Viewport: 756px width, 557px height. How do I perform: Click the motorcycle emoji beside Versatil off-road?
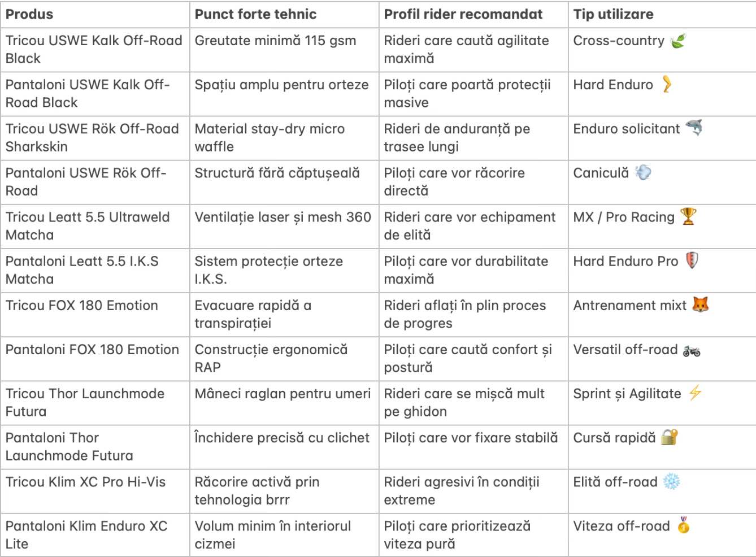tap(692, 350)
